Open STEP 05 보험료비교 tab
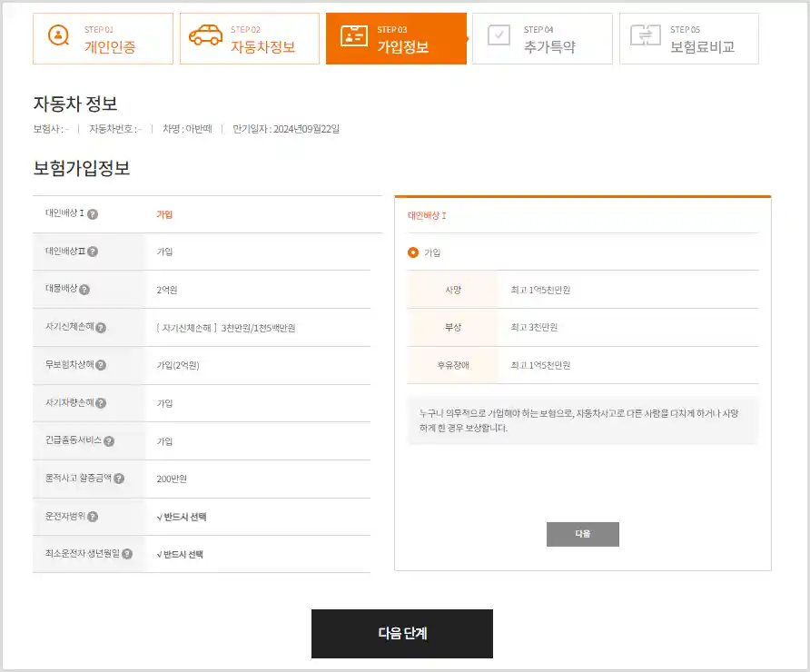This screenshot has height=672, width=810. point(689,39)
